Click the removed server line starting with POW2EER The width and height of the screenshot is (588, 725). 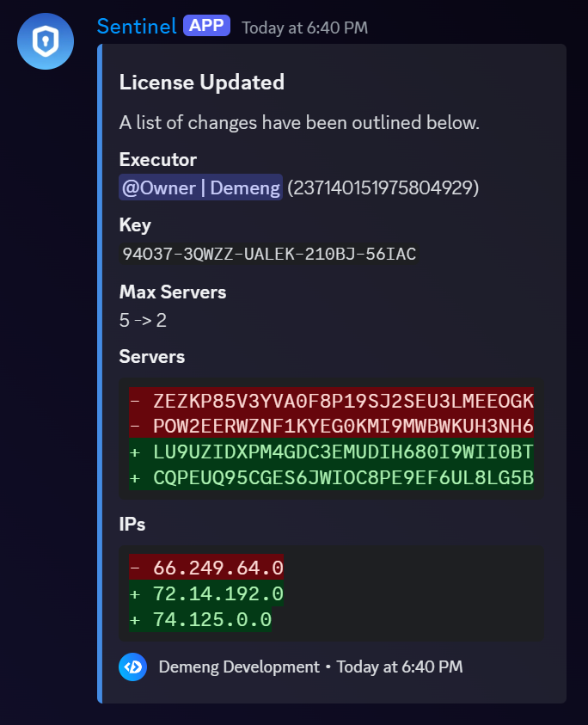click(x=332, y=427)
